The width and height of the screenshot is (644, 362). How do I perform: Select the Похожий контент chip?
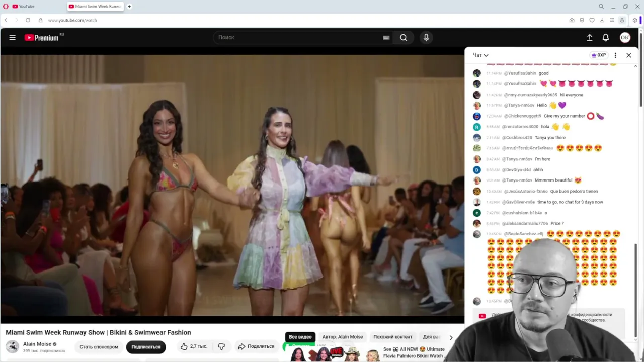(393, 337)
